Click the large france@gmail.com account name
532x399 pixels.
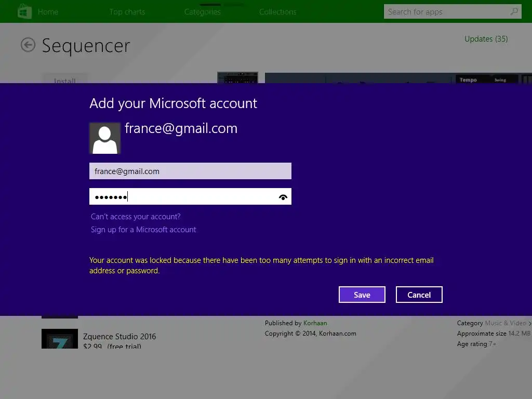pyautogui.click(x=181, y=129)
